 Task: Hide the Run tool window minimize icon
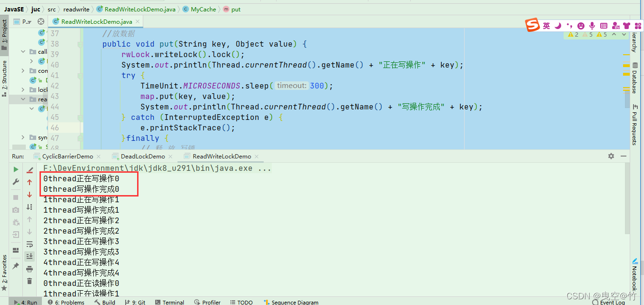click(623, 156)
